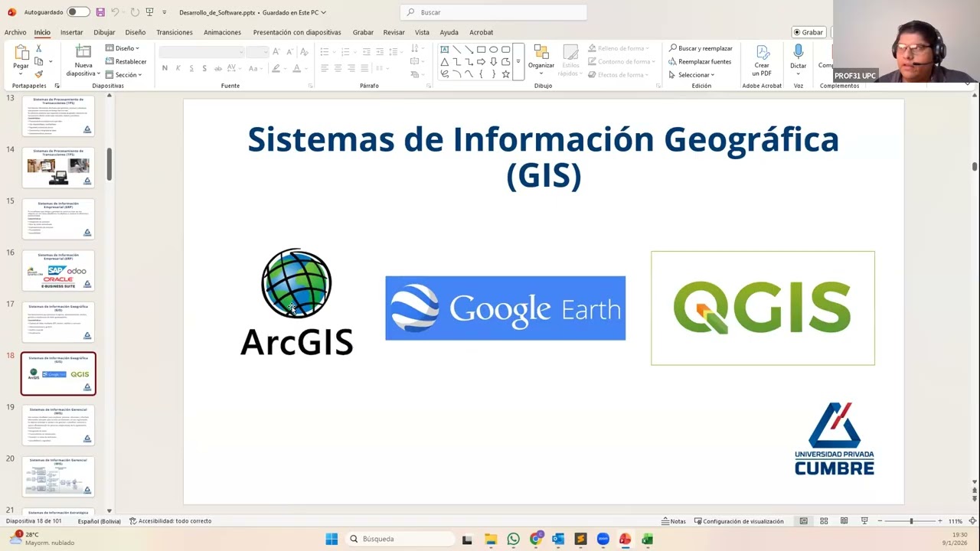Screen dimensions: 980x551
Task: Switch to the Animaciones tab
Action: tap(222, 32)
